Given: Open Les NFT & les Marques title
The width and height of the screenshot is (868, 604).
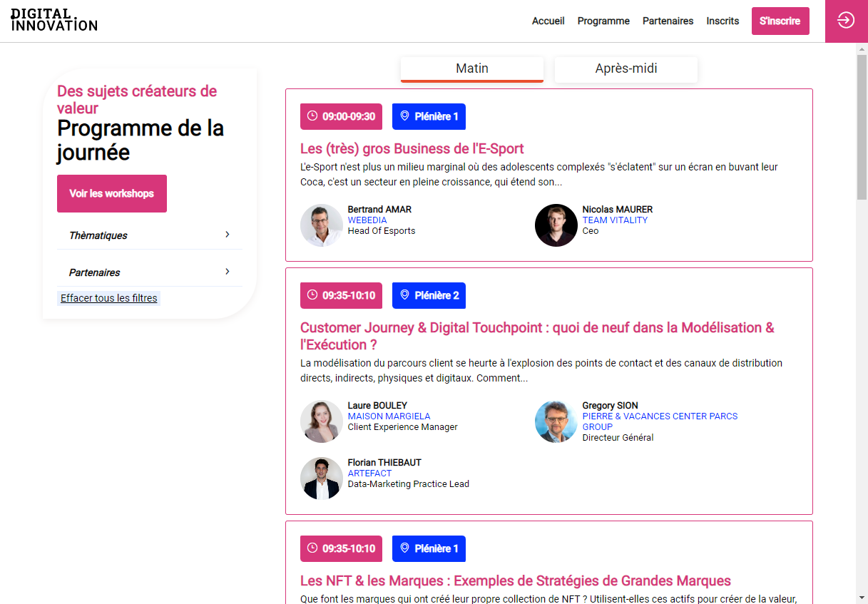Looking at the screenshot, I should 516,581.
